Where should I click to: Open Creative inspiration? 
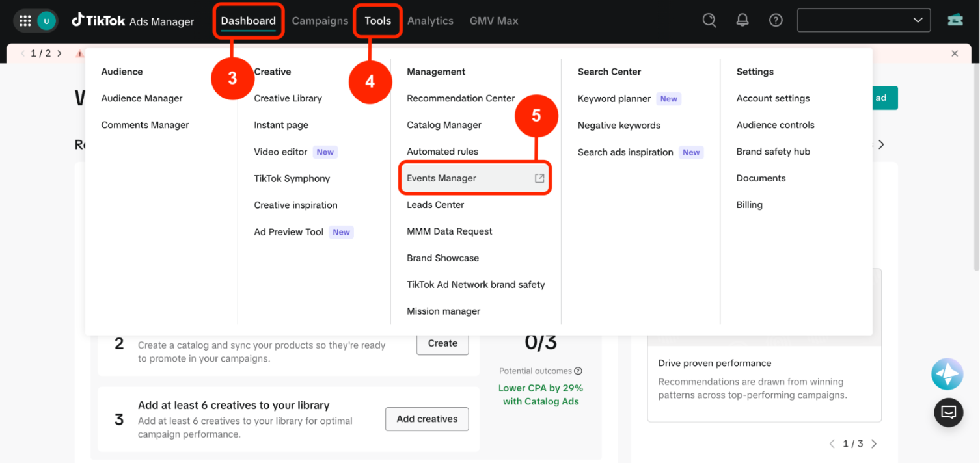[295, 205]
